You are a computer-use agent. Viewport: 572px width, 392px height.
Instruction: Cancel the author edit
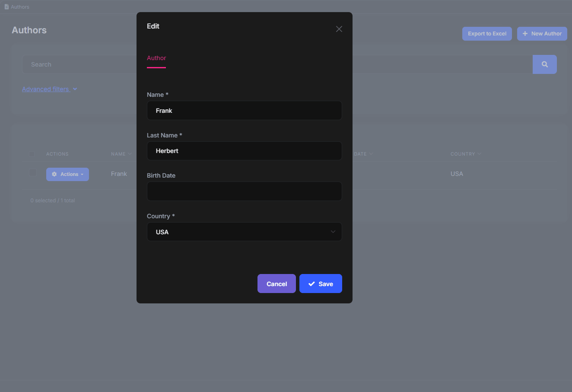pyautogui.click(x=276, y=284)
